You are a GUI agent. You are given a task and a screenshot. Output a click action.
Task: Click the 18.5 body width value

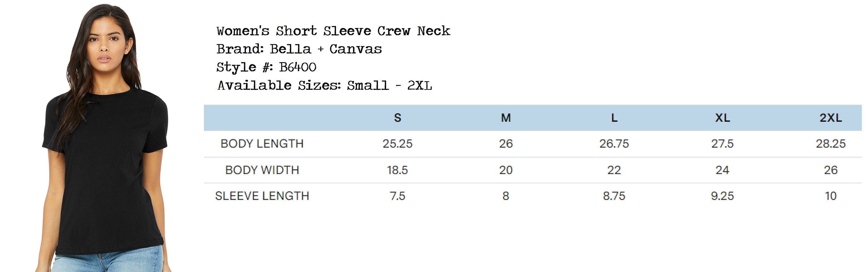tap(398, 170)
